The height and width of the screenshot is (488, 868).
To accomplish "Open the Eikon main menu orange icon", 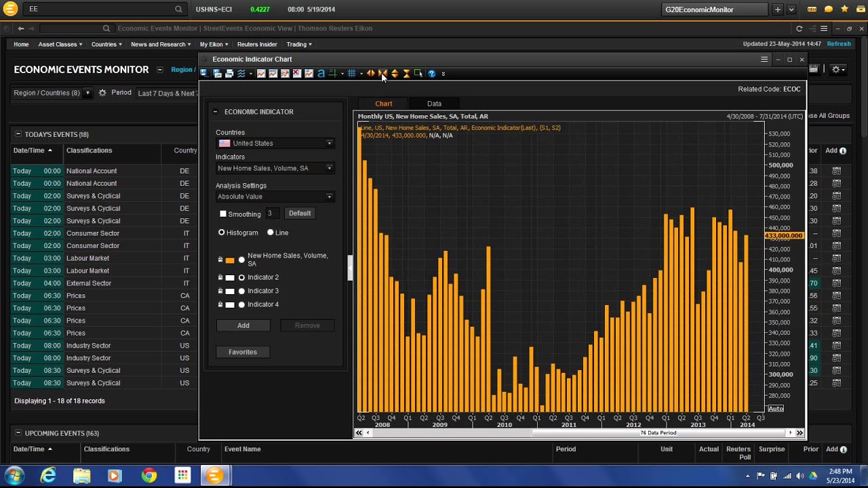I will pos(10,9).
